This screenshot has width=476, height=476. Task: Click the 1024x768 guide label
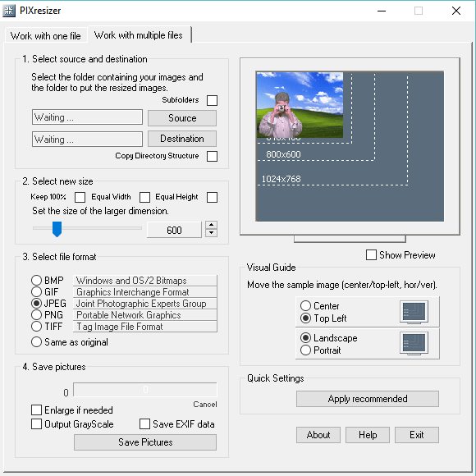click(281, 179)
